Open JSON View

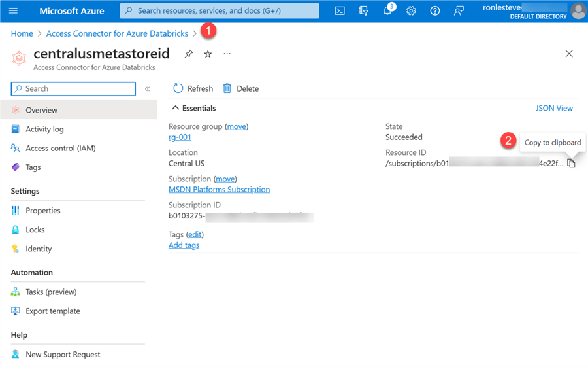tap(554, 108)
